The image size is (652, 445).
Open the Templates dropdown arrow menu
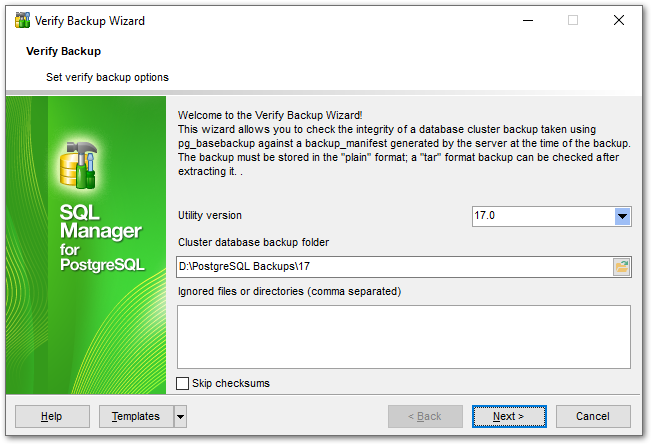pyautogui.click(x=180, y=416)
